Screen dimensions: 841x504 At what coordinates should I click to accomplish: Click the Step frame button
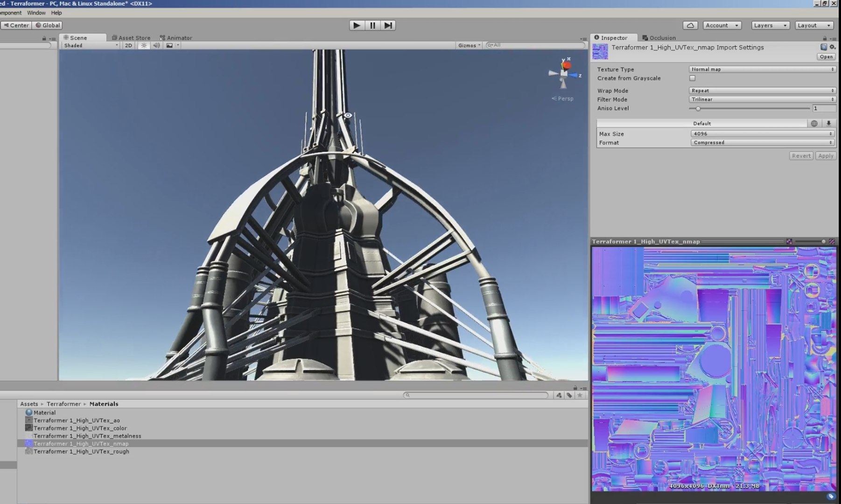[388, 26]
